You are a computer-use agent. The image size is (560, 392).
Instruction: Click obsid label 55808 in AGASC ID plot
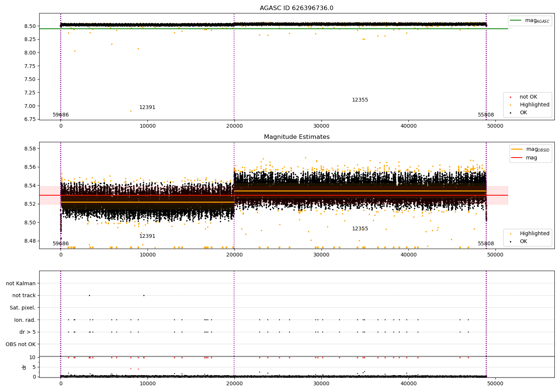(x=486, y=115)
